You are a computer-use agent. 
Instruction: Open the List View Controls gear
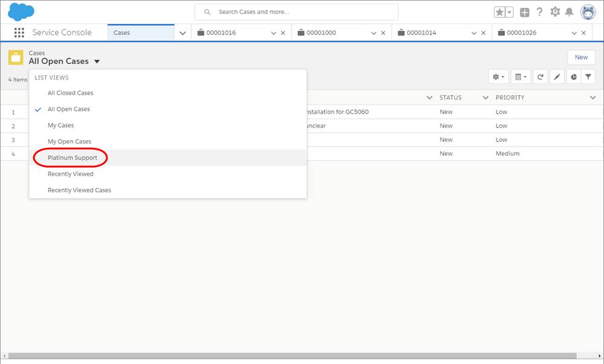(498, 77)
